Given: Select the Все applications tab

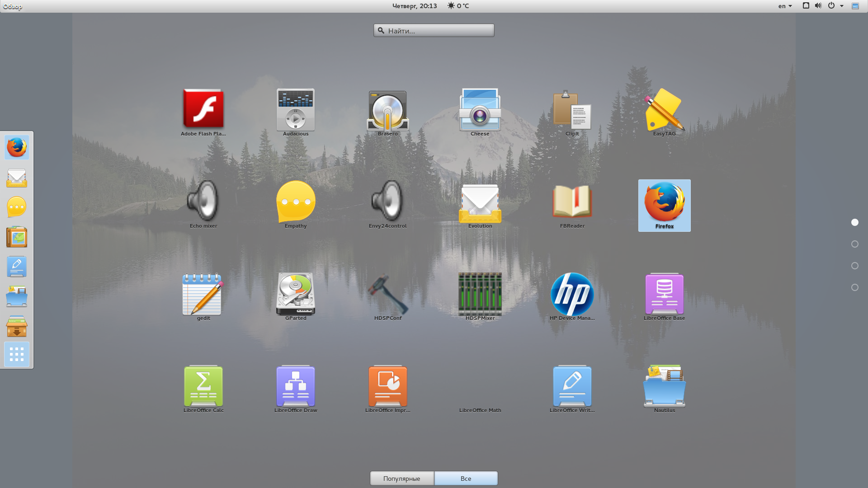Looking at the screenshot, I should coord(466,478).
